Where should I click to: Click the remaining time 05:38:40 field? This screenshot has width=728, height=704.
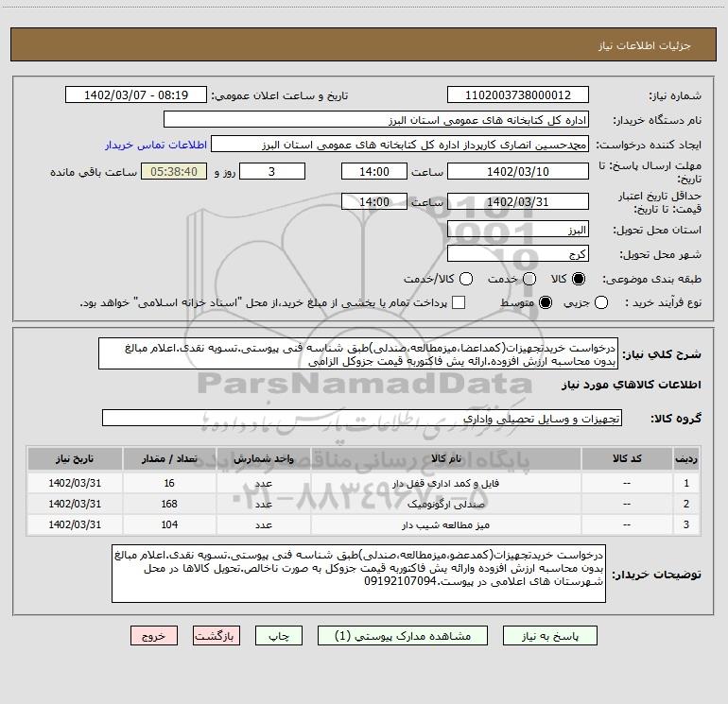(174, 171)
